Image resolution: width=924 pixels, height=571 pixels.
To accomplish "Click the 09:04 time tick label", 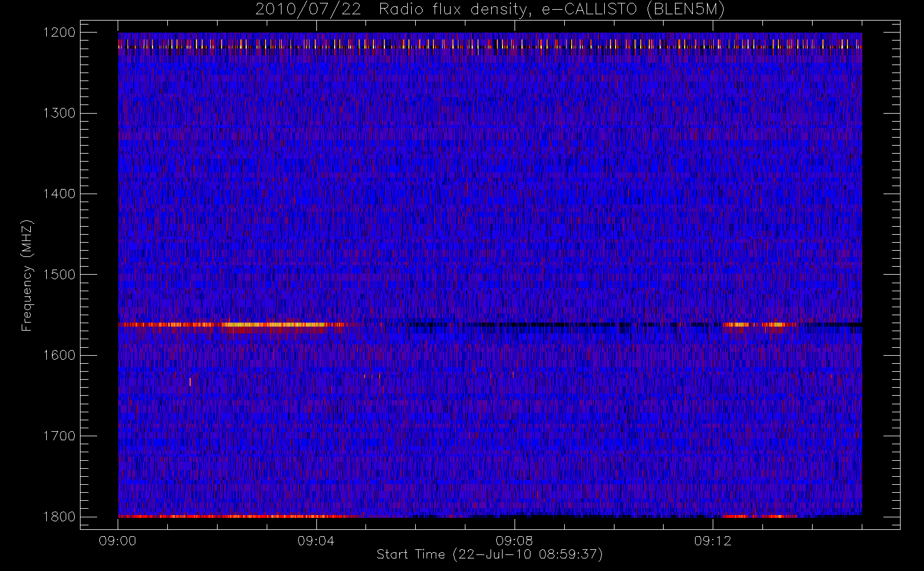I will pos(316,541).
